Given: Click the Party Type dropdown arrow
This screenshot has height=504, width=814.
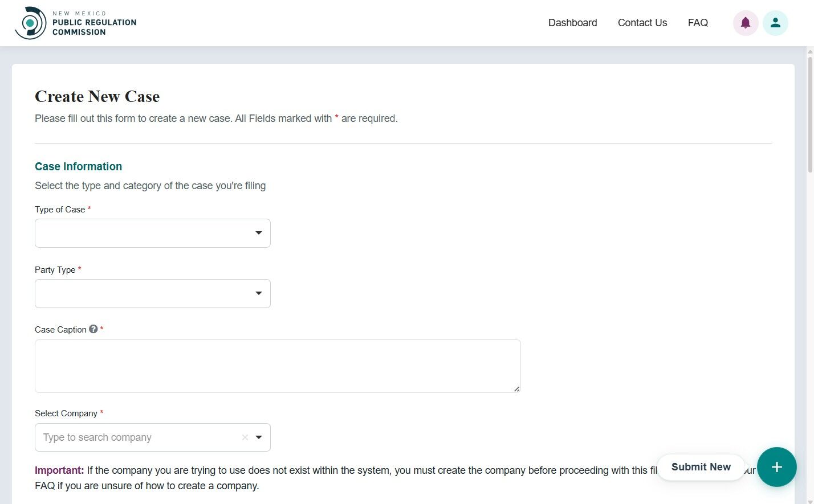Looking at the screenshot, I should 258,293.
